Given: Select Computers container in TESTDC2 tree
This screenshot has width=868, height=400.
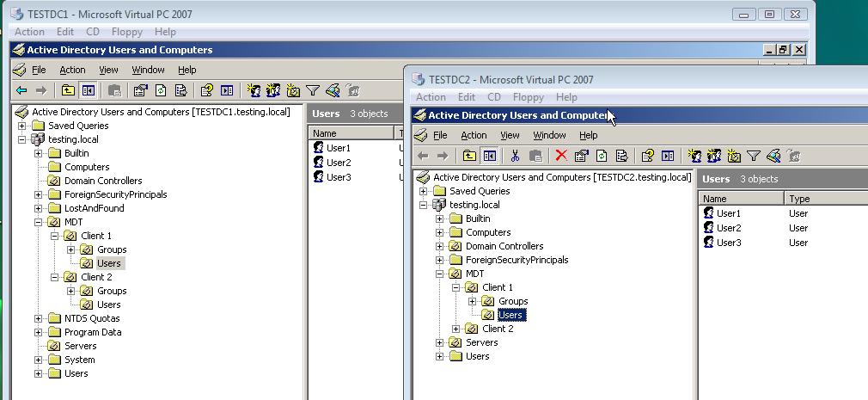Looking at the screenshot, I should pyautogui.click(x=488, y=232).
